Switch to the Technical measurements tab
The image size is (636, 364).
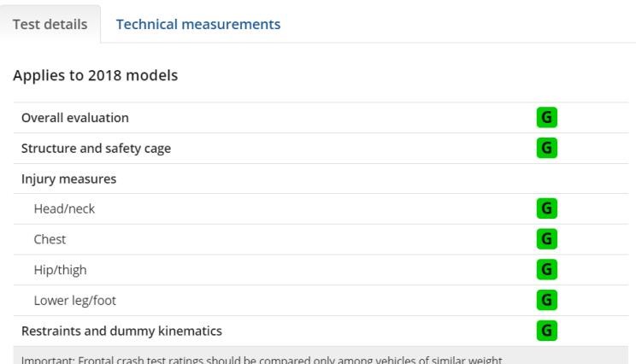coord(198,24)
